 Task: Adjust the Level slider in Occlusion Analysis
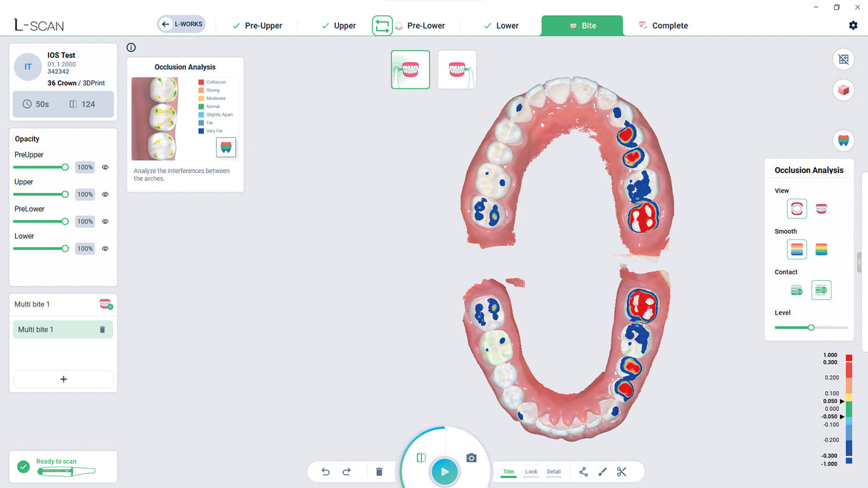(811, 327)
